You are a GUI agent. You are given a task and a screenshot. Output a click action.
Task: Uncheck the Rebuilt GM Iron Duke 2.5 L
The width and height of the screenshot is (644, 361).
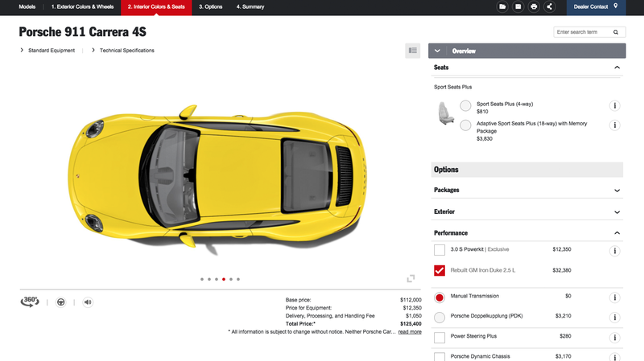pos(440,270)
